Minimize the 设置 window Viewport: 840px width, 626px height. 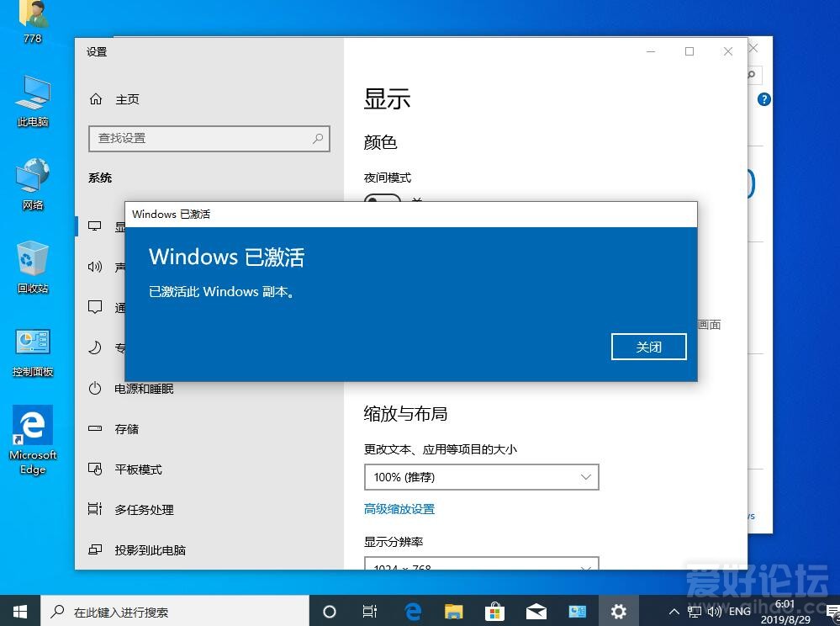point(651,51)
